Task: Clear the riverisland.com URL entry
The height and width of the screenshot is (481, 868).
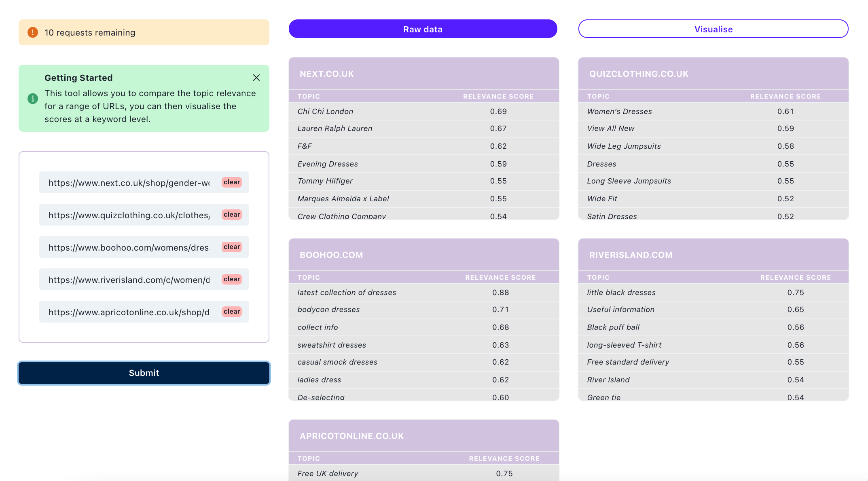Action: (232, 279)
